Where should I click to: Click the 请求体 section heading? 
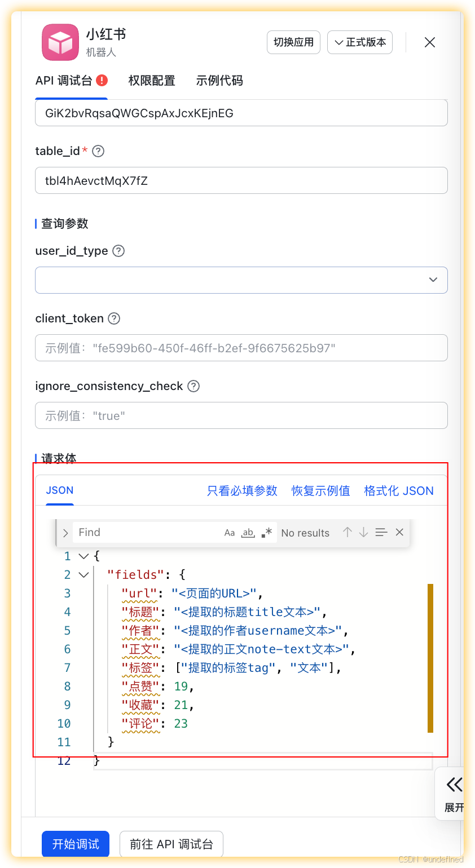tap(59, 459)
